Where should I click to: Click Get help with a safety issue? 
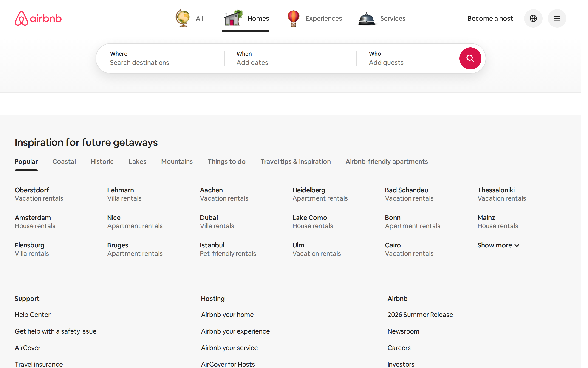tap(55, 331)
